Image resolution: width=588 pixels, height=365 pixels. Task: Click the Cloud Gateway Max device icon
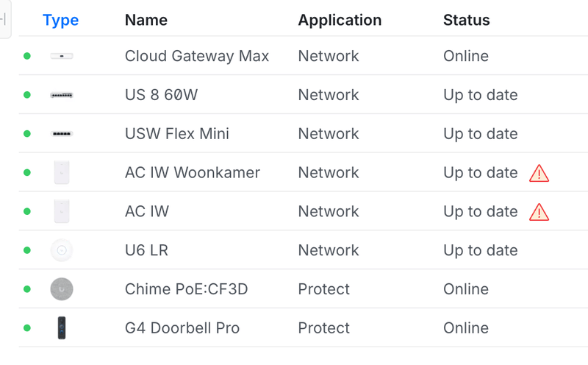pyautogui.click(x=62, y=56)
